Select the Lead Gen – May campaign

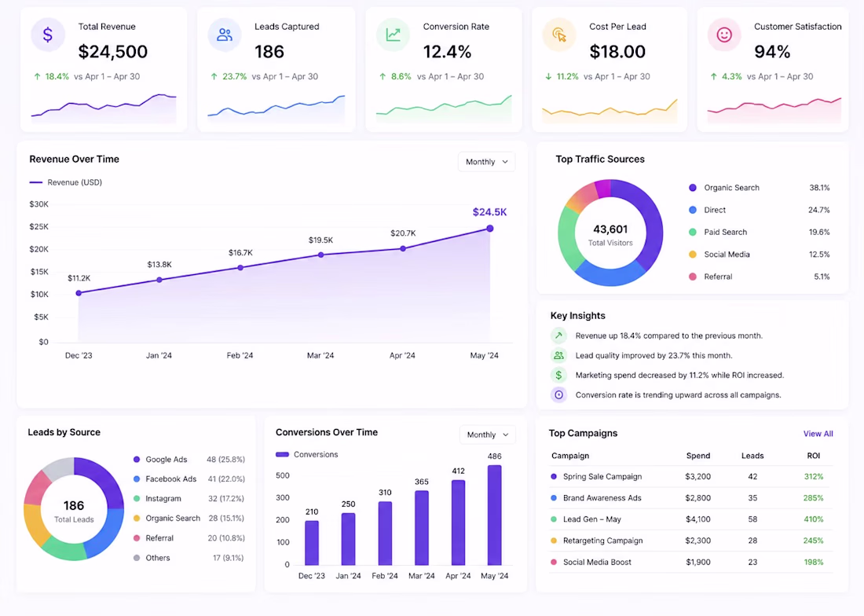tap(691, 519)
